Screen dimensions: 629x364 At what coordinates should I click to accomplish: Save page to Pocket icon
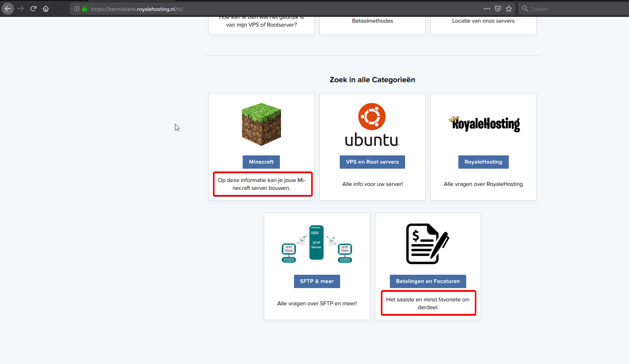(498, 9)
